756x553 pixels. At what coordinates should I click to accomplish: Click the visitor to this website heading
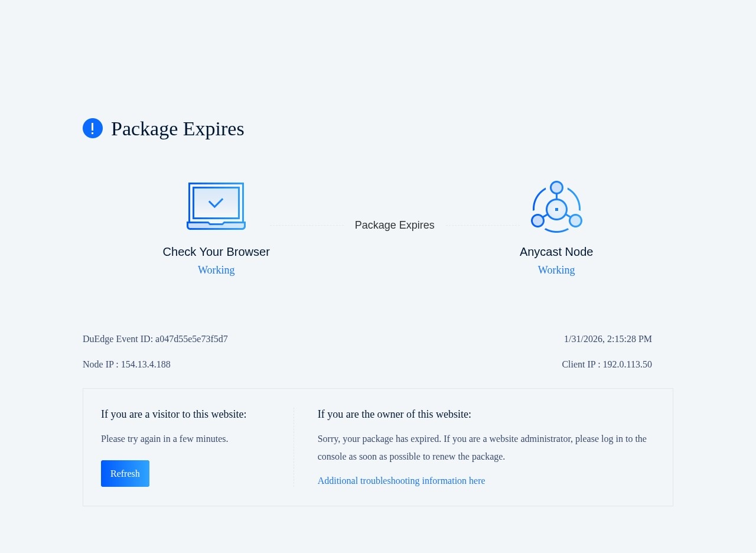click(x=174, y=414)
